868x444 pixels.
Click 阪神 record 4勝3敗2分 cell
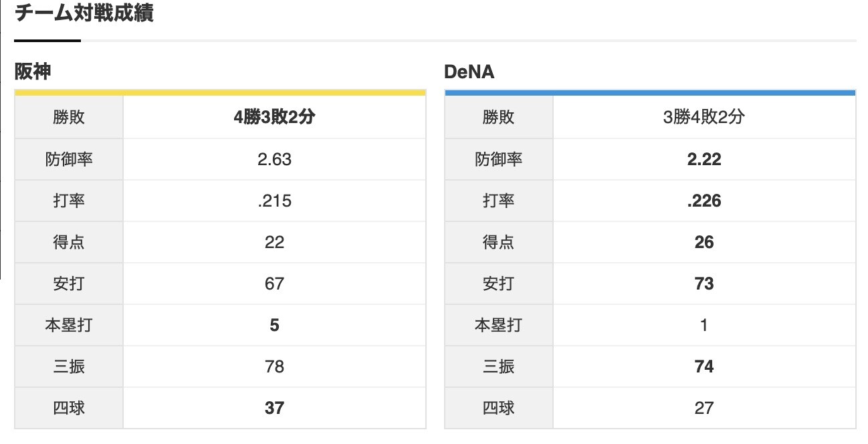274,118
